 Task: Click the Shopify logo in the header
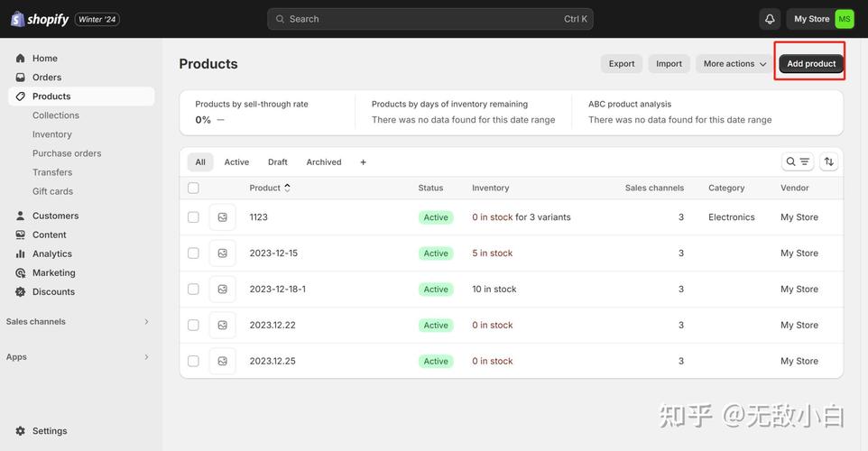[x=40, y=19]
